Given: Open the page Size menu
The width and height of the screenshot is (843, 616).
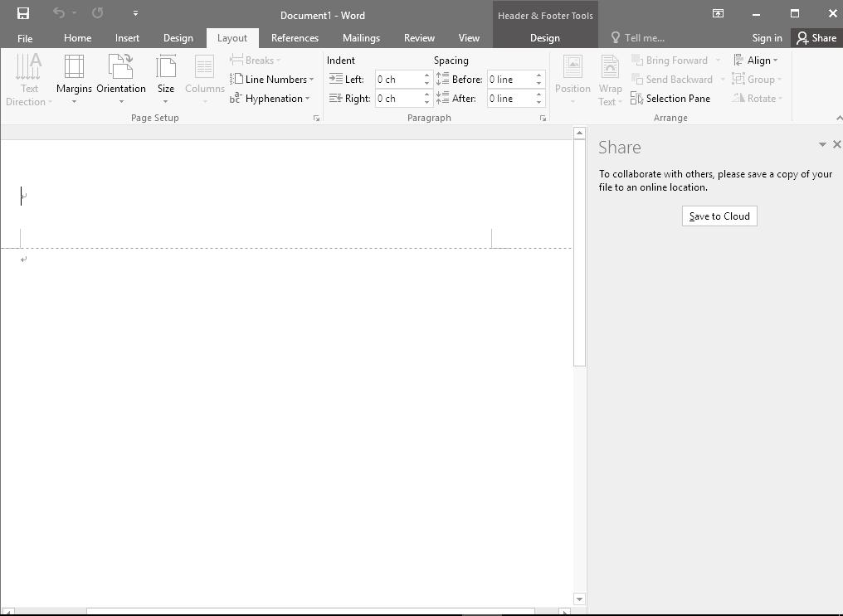Looking at the screenshot, I should [166, 80].
